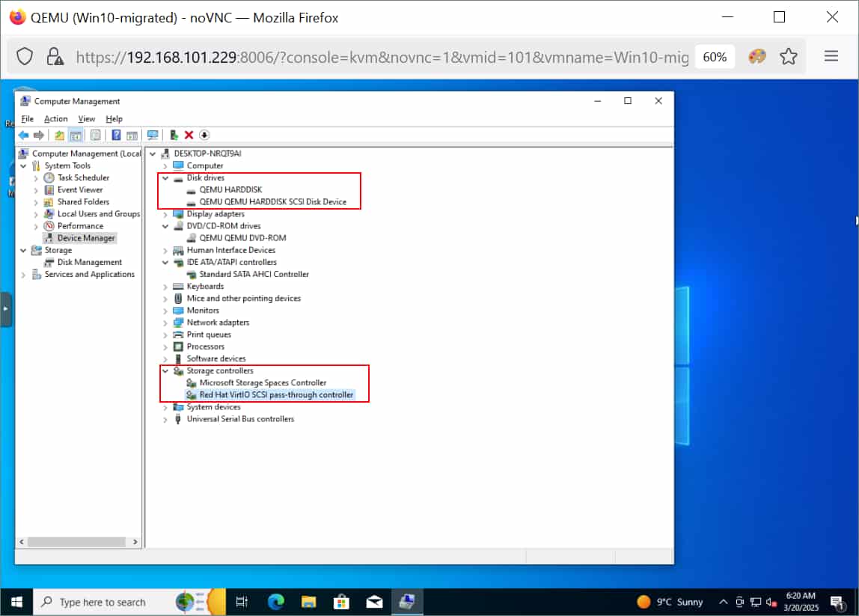Click the scroll right arrow in left pane

(135, 541)
